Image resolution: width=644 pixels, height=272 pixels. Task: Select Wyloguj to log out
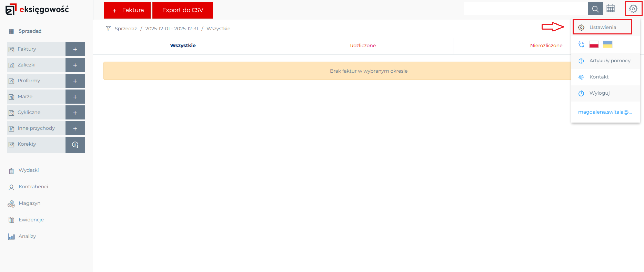click(599, 93)
